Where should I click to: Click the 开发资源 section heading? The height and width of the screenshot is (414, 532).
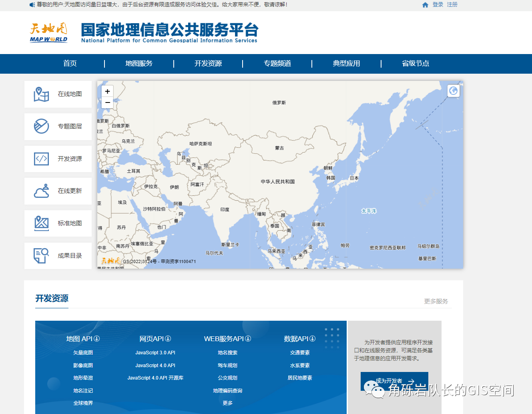tap(52, 298)
